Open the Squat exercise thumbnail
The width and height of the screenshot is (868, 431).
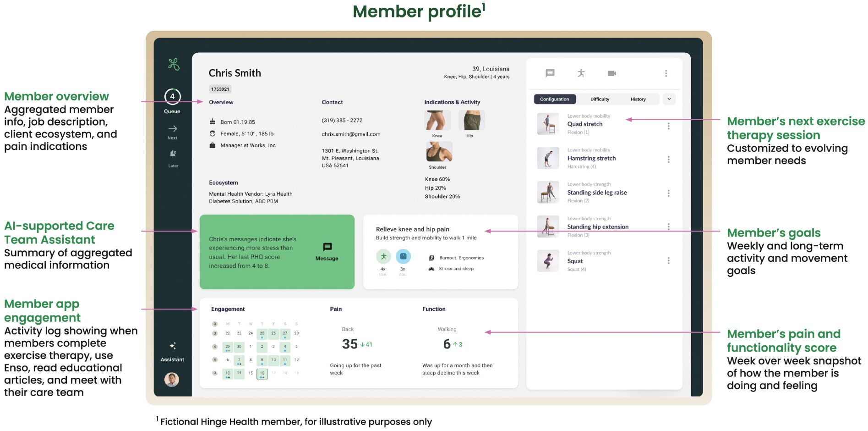pos(548,260)
